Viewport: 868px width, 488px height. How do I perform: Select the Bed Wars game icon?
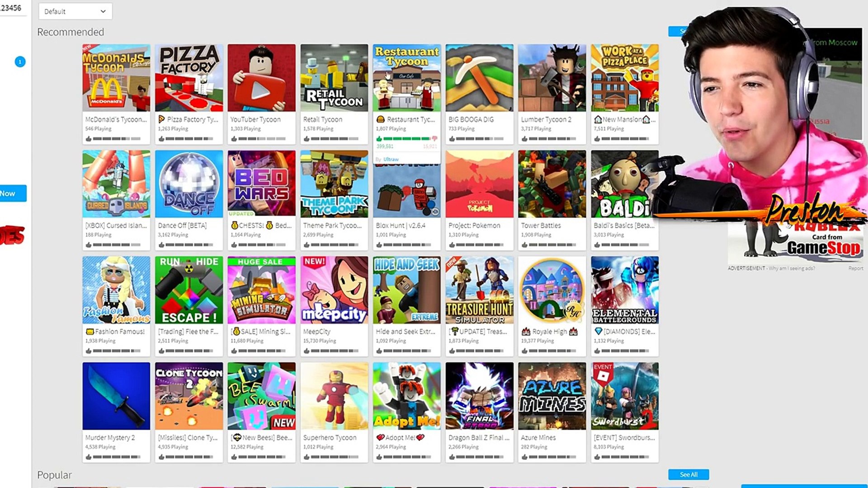pos(261,184)
